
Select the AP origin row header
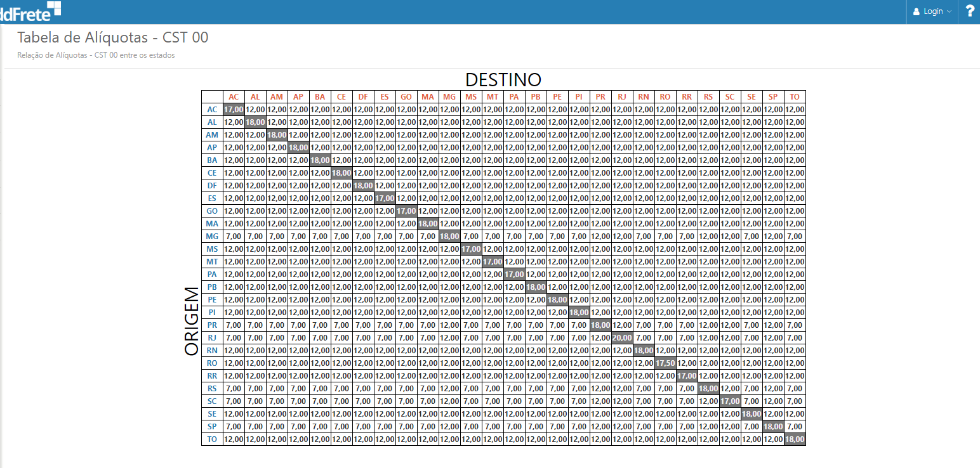pyautogui.click(x=212, y=147)
